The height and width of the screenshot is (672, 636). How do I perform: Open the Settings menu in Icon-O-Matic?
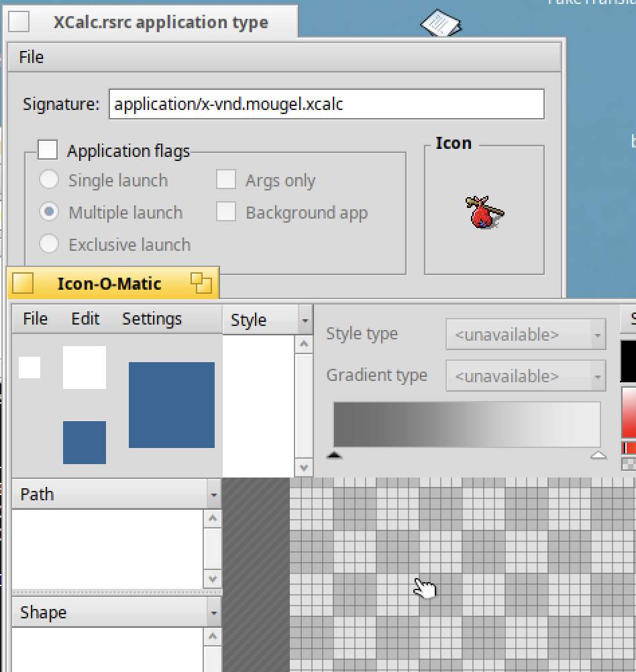(152, 319)
